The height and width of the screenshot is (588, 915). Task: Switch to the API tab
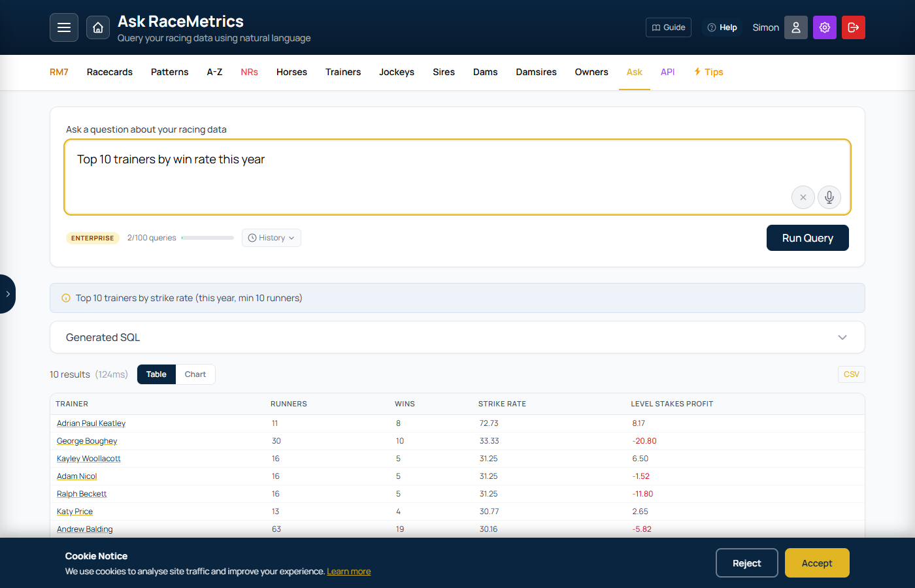(x=667, y=72)
